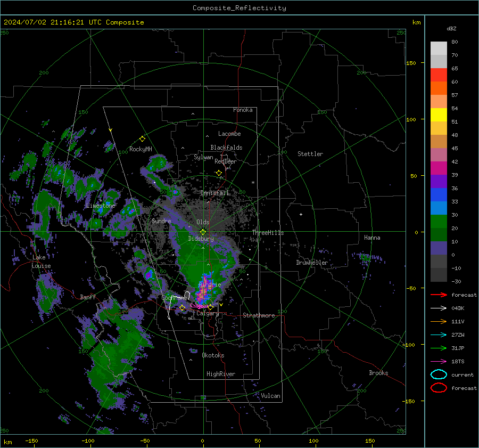Click the yellow diamond marker below RedDeer
479x448 pixels.
tap(219, 173)
